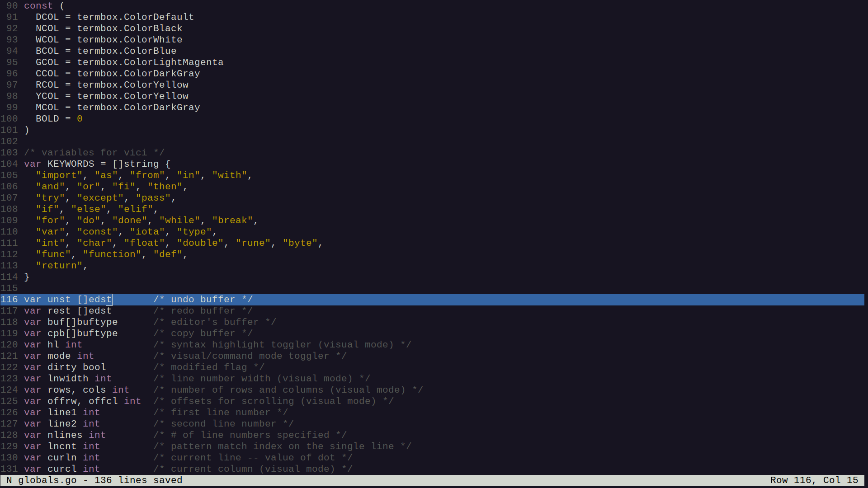Click the variables for vici comment
The width and height of the screenshot is (868, 488).
(x=94, y=153)
